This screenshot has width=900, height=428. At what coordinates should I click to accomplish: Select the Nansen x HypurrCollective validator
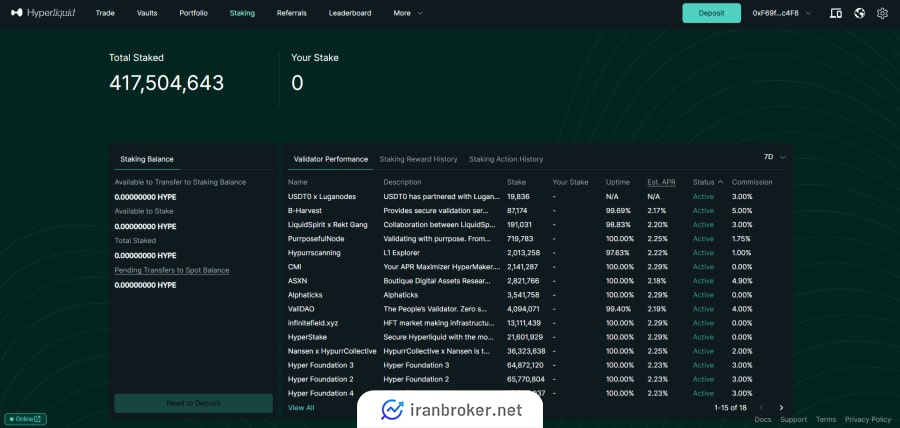(x=332, y=351)
